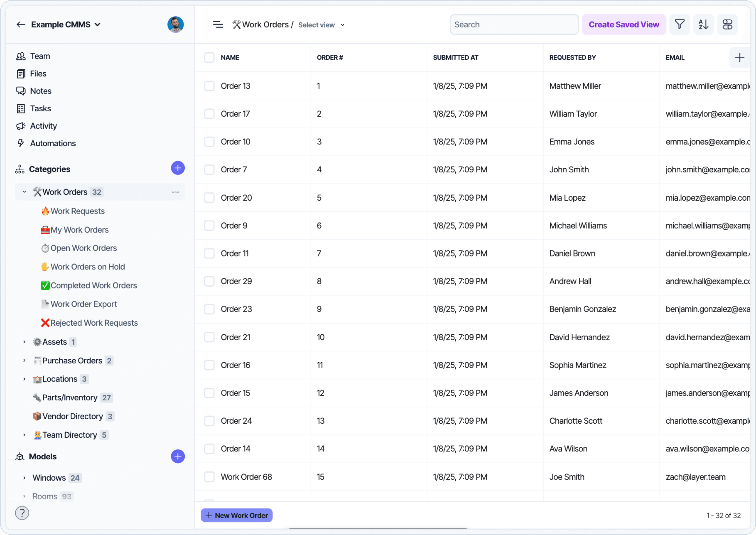Click the add column plus icon
Image resolution: width=756 pixels, height=535 pixels.
739,58
